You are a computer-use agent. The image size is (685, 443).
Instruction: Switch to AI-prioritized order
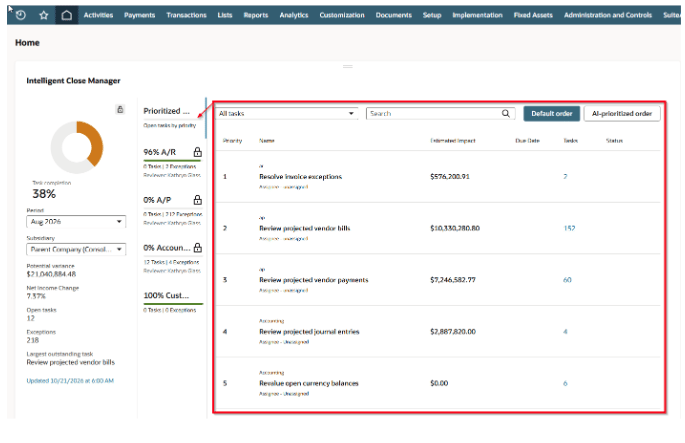(x=622, y=114)
